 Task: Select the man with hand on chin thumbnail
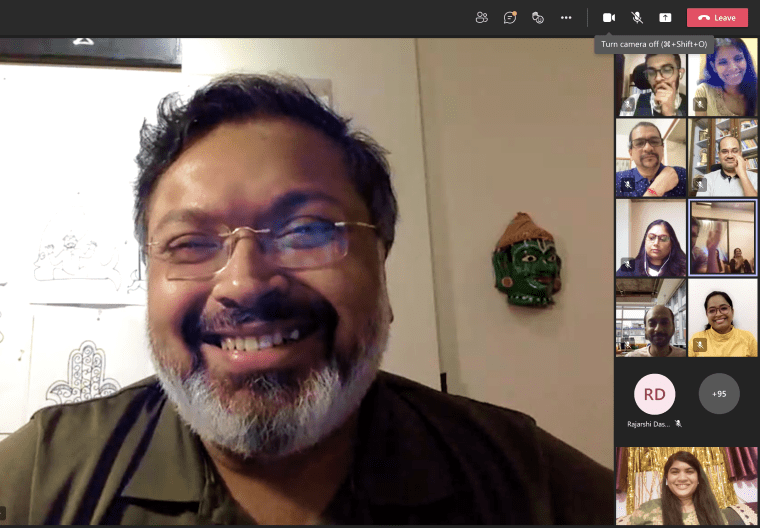pos(650,78)
